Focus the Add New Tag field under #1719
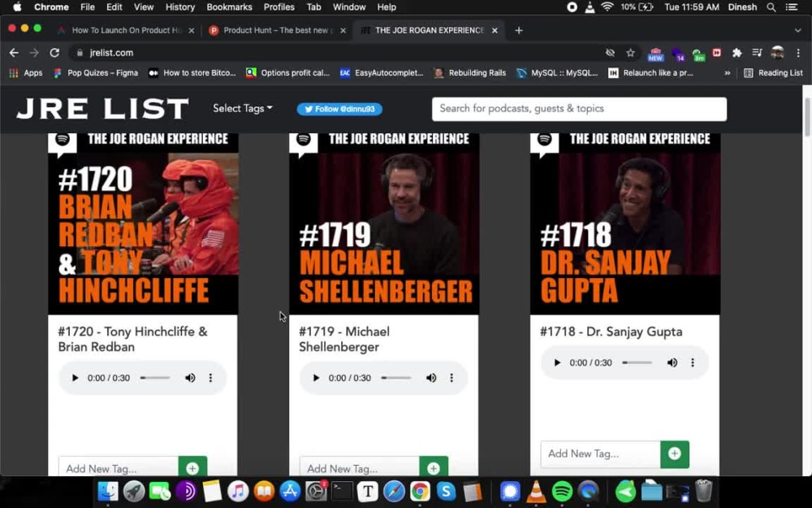Viewport: 812px width, 508px height. [x=360, y=467]
